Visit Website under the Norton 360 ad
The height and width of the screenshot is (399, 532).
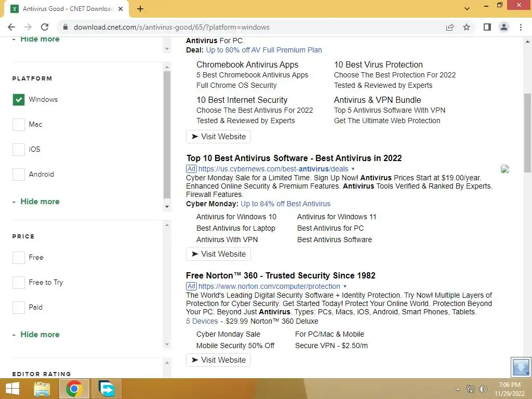click(219, 360)
